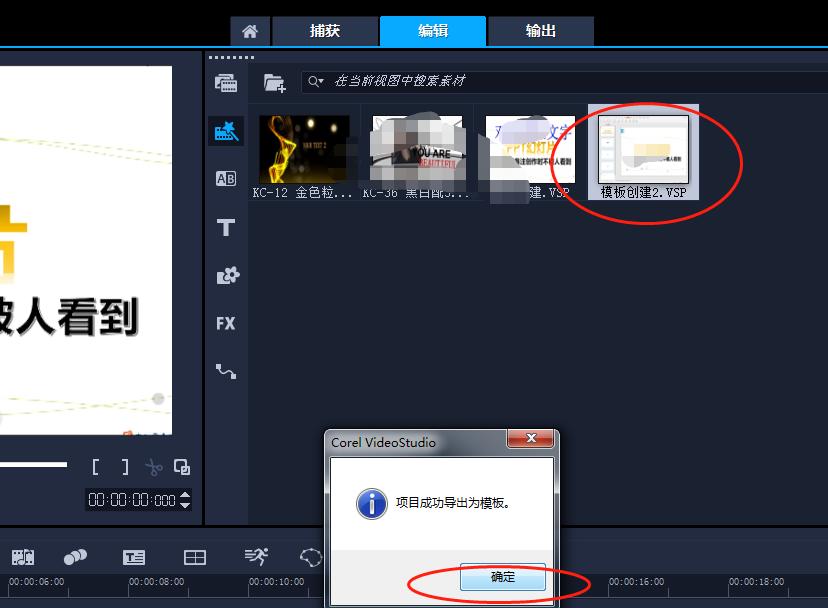This screenshot has width=828, height=608.
Task: Open the FX filter library
Action: (x=225, y=323)
